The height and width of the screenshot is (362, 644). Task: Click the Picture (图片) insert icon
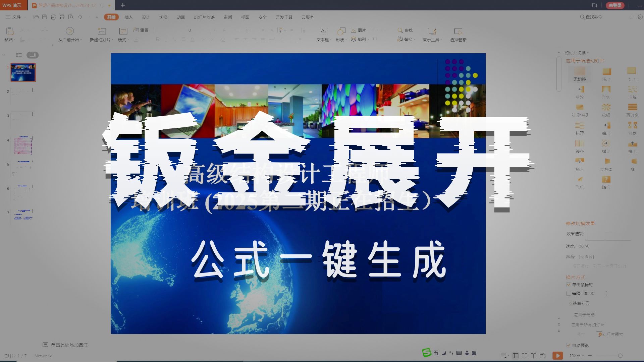[358, 30]
